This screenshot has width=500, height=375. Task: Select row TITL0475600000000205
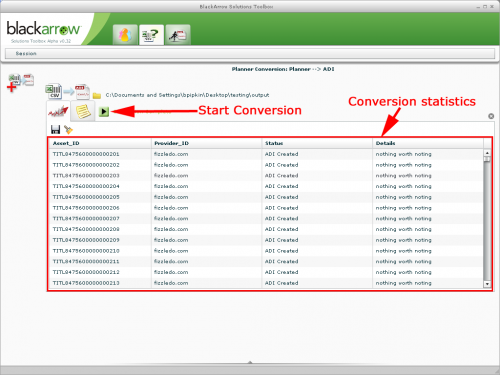pyautogui.click(x=266, y=197)
